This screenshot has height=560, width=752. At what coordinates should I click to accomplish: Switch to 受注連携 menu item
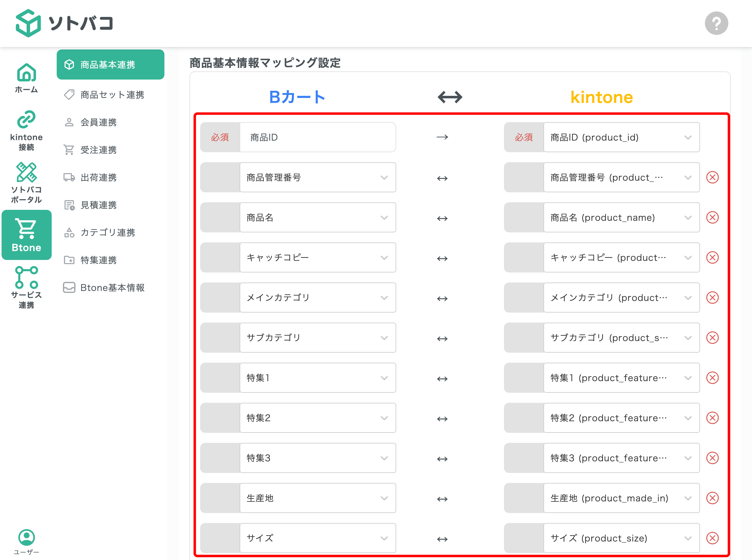pos(98,149)
